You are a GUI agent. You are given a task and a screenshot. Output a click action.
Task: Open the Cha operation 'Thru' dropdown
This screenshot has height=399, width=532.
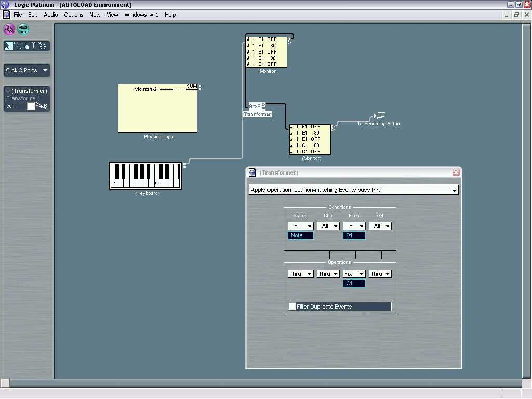pos(328,274)
